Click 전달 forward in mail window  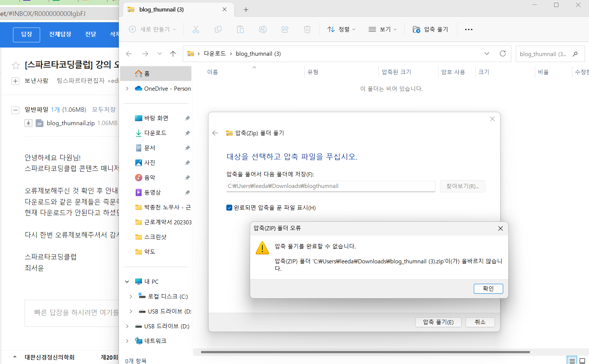click(x=91, y=34)
